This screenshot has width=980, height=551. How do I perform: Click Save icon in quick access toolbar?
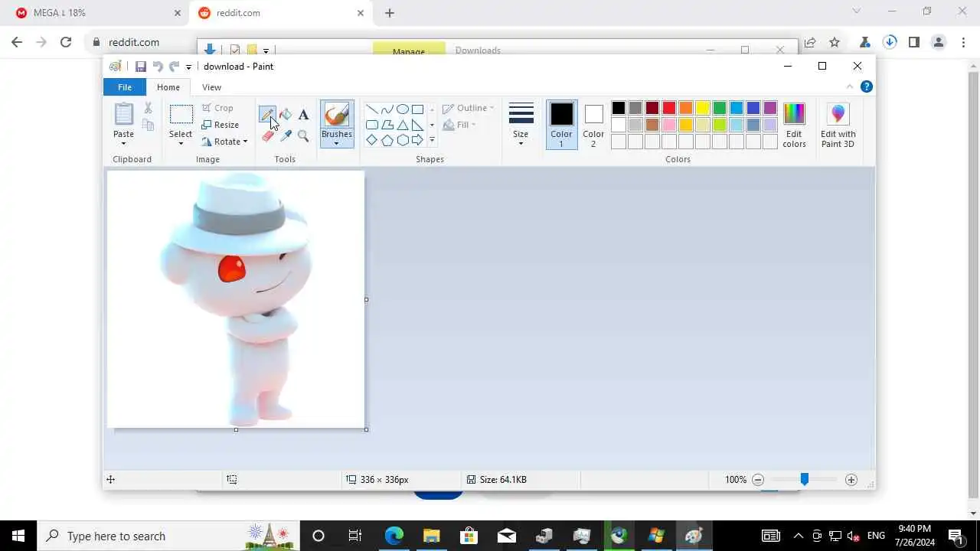tap(141, 67)
